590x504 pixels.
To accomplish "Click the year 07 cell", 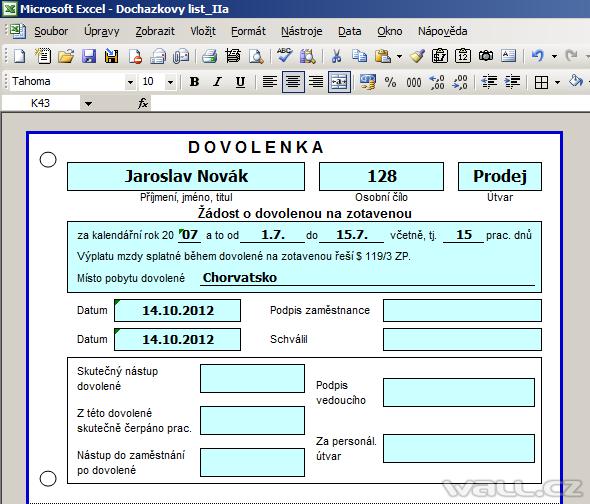I will point(189,235).
